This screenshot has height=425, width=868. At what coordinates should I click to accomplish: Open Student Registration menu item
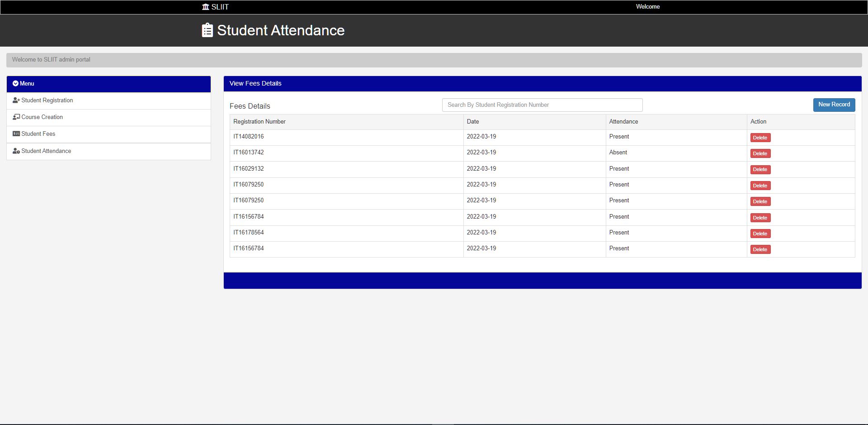click(108, 100)
